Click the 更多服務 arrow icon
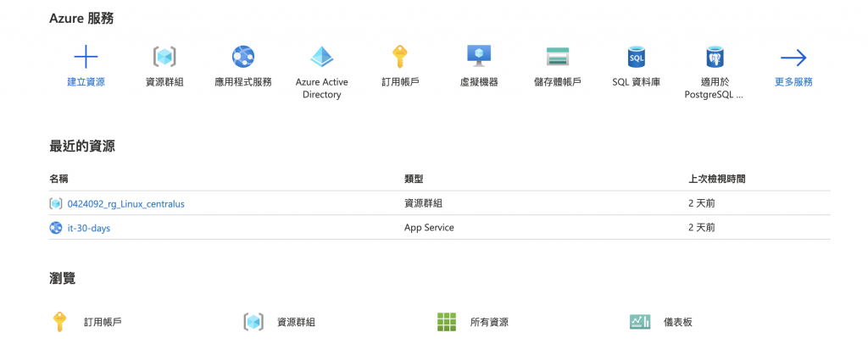 (x=793, y=57)
